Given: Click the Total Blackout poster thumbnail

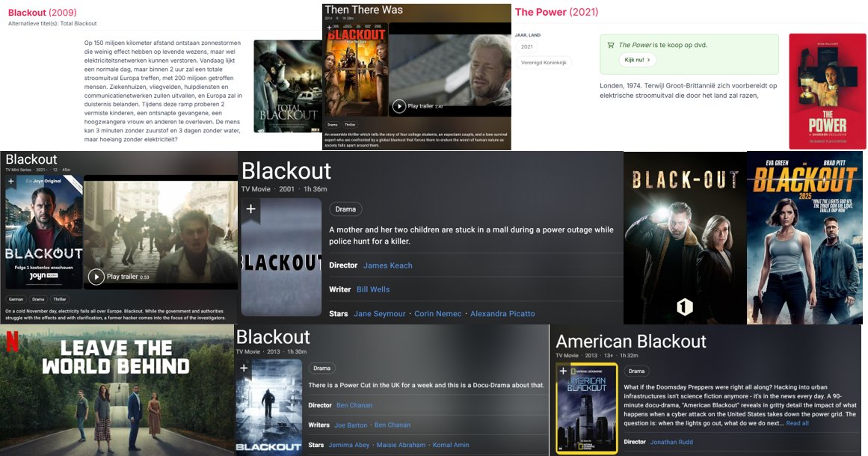Looking at the screenshot, I should (288, 86).
